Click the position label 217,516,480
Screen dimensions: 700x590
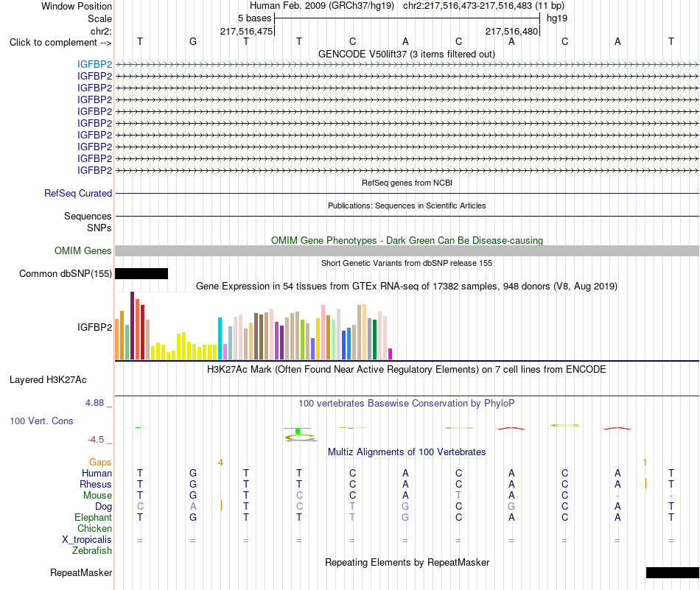pyautogui.click(x=511, y=31)
